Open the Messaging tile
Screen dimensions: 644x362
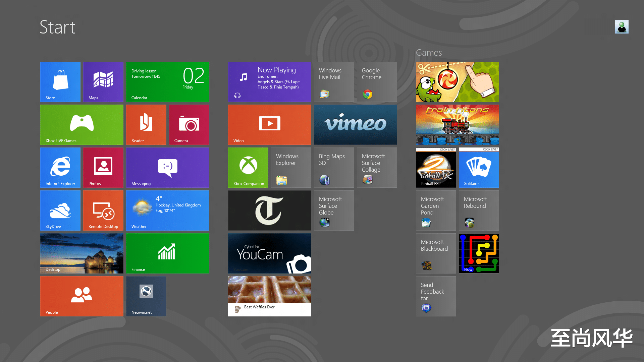[x=167, y=167]
